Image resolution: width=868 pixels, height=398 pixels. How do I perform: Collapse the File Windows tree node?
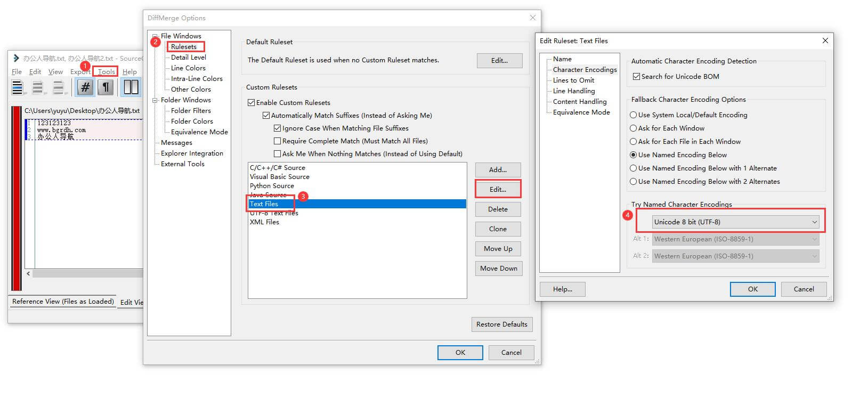(x=155, y=36)
